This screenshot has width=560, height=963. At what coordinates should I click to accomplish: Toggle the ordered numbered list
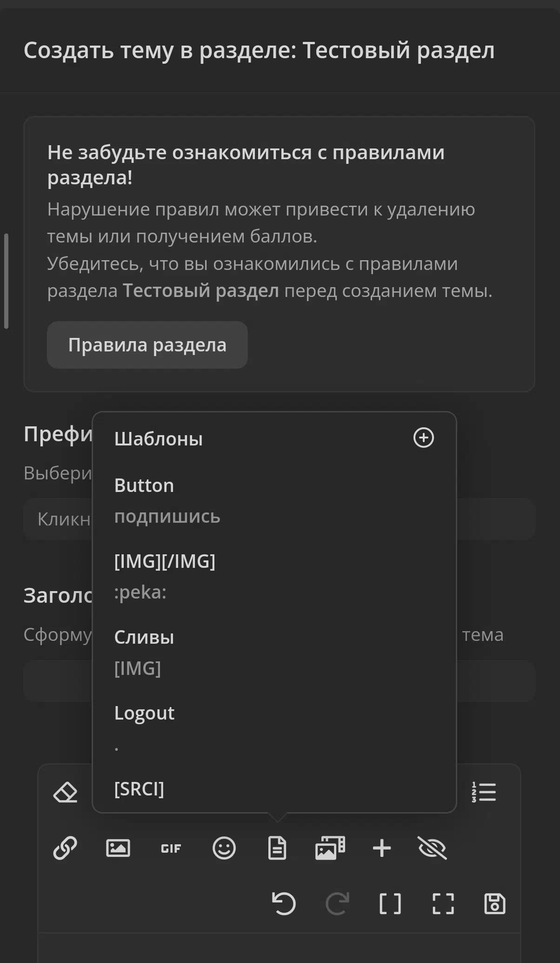484,792
